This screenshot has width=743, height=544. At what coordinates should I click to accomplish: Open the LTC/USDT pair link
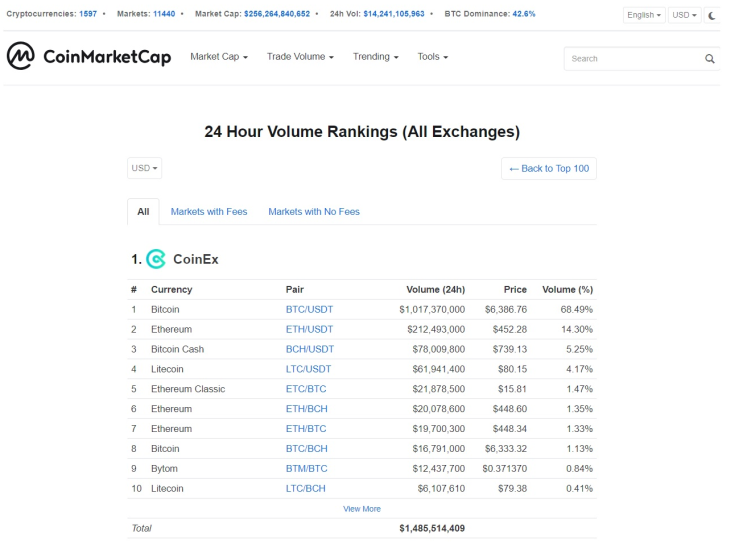pyautogui.click(x=308, y=369)
